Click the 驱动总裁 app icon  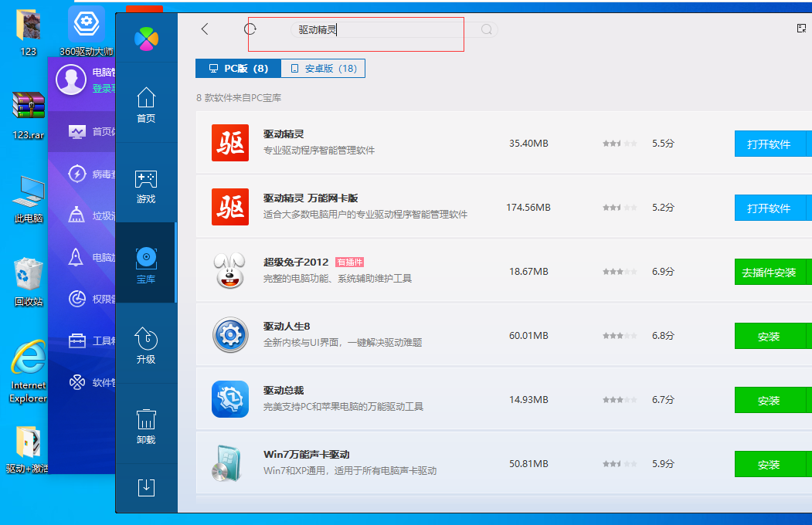point(230,399)
